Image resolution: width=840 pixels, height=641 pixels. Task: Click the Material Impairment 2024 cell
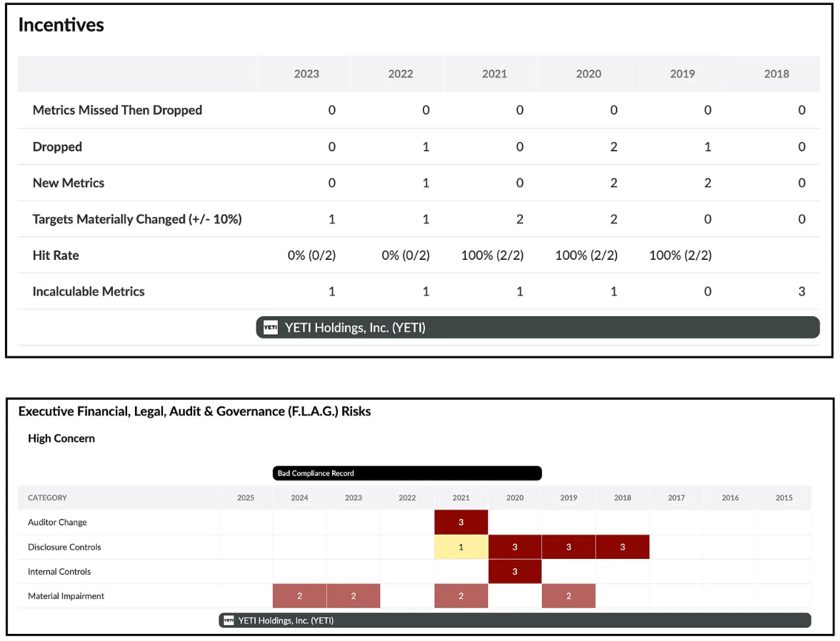pyautogui.click(x=299, y=596)
